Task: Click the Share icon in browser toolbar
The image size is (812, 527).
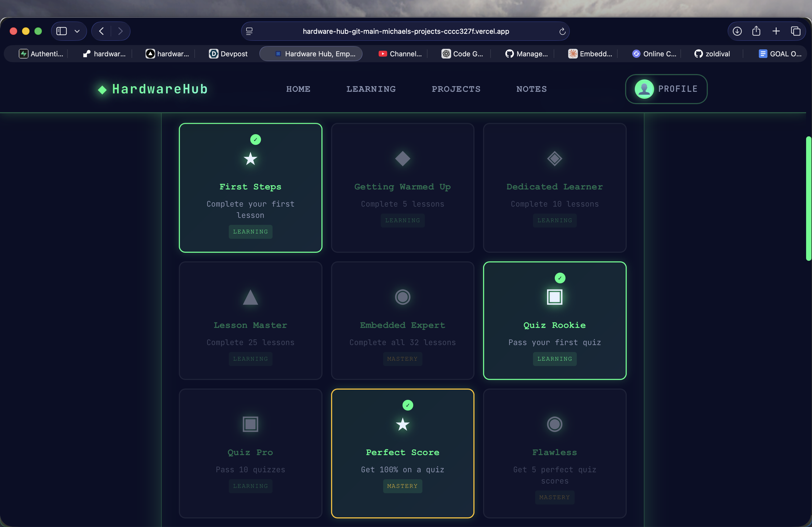Action: click(x=756, y=31)
